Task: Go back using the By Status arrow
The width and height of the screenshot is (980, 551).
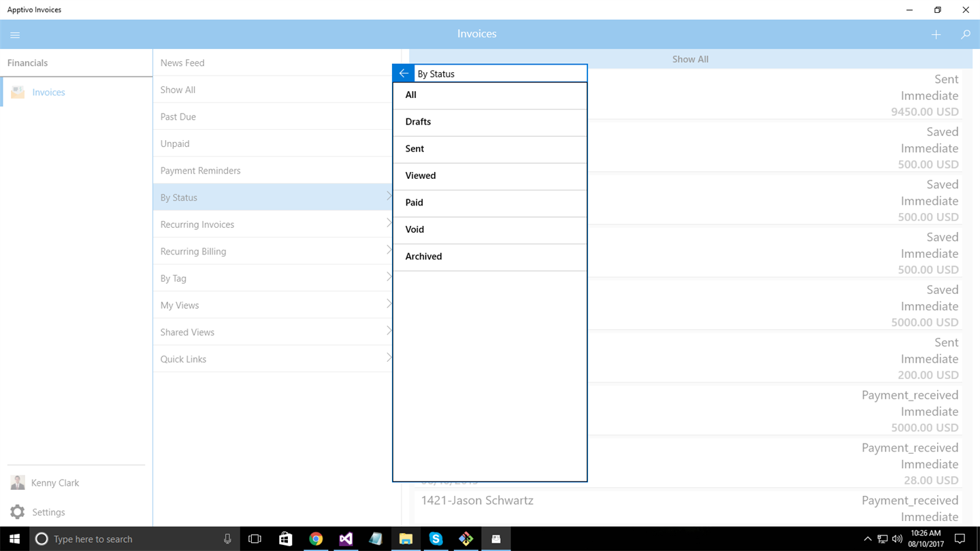Action: click(404, 73)
